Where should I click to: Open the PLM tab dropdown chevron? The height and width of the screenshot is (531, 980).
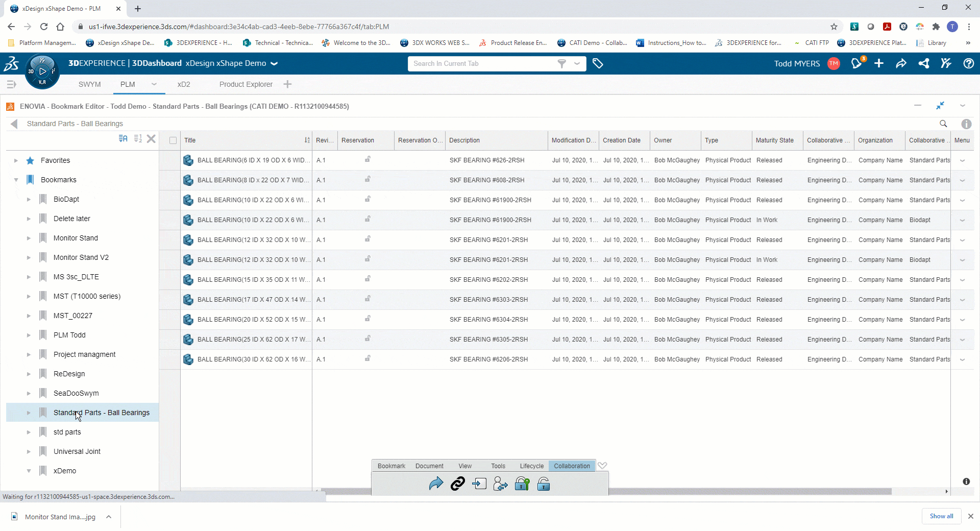click(154, 84)
